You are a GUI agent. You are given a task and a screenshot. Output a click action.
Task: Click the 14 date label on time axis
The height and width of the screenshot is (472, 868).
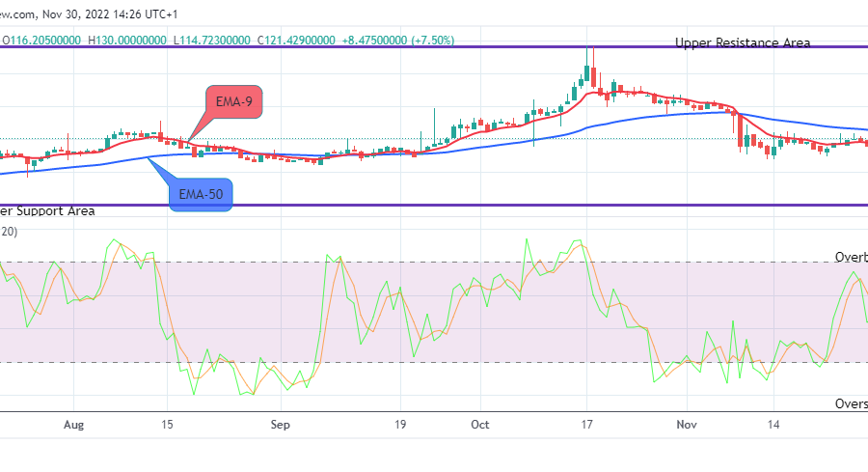[x=773, y=424]
